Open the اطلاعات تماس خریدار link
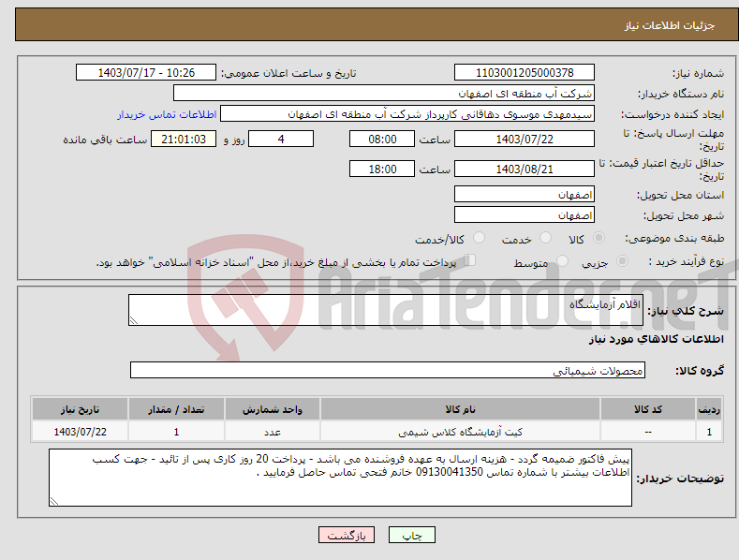Screen dimensions: 739x560 (167, 114)
